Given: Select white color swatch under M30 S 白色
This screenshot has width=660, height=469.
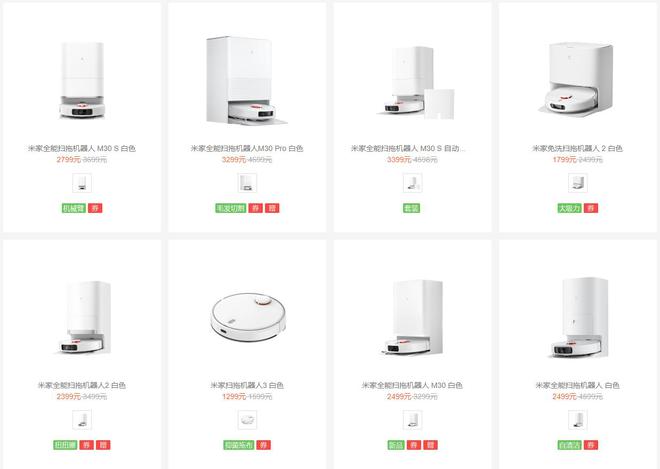Looking at the screenshot, I should coord(82,183).
